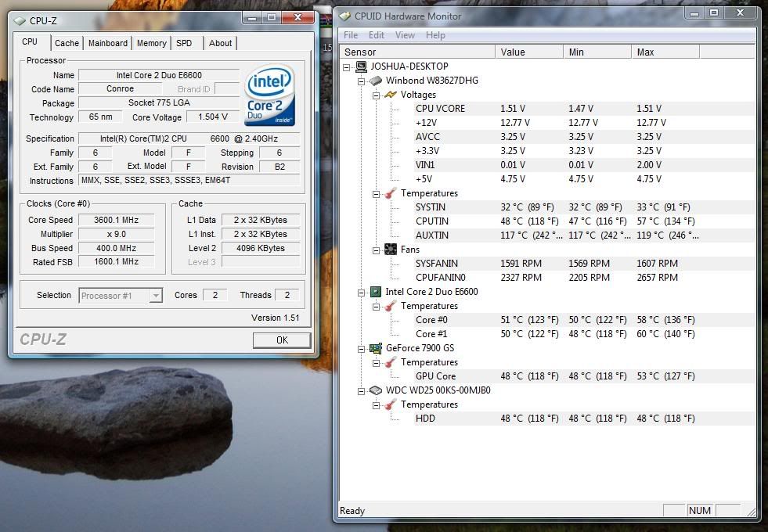Select the VIN1 voltage row
Screen dimensions: 768x532
584,165
